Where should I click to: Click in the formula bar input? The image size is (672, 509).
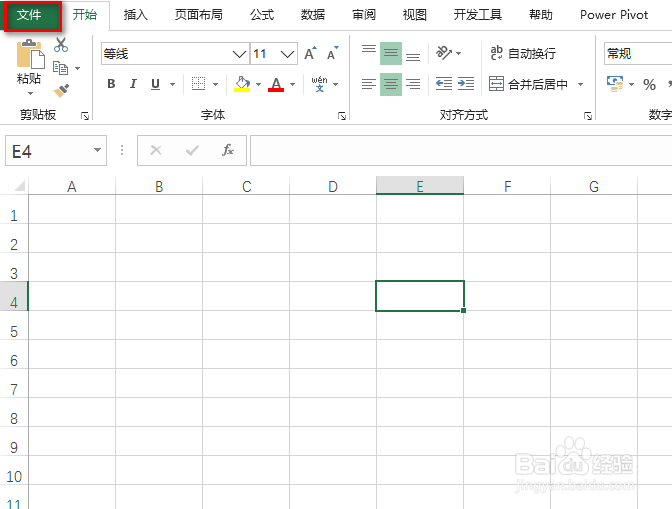pos(461,150)
